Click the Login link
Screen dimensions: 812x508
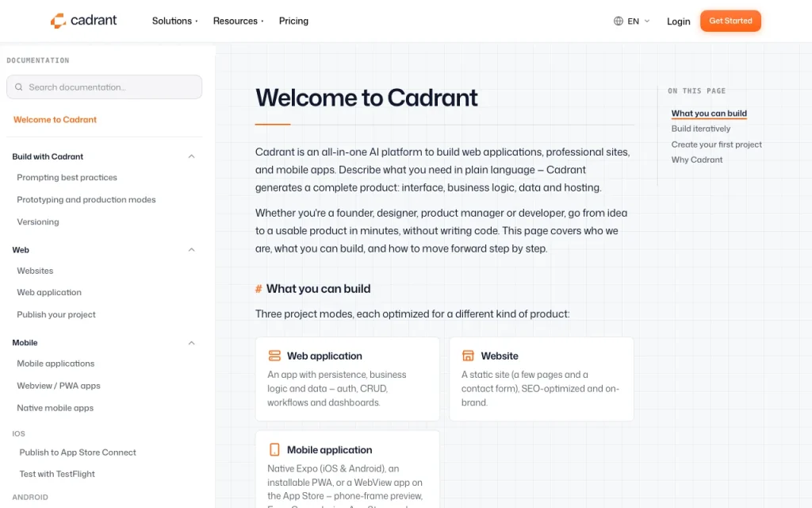click(679, 21)
